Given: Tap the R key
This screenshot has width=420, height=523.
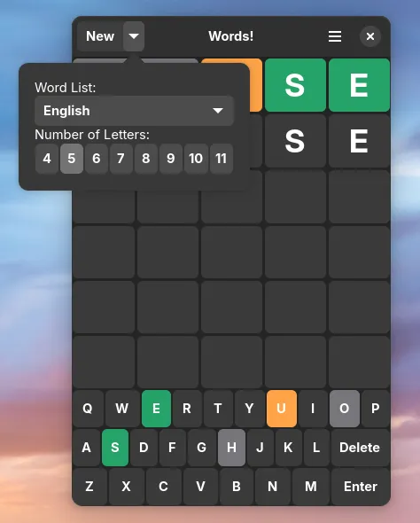Looking at the screenshot, I should 187,409.
